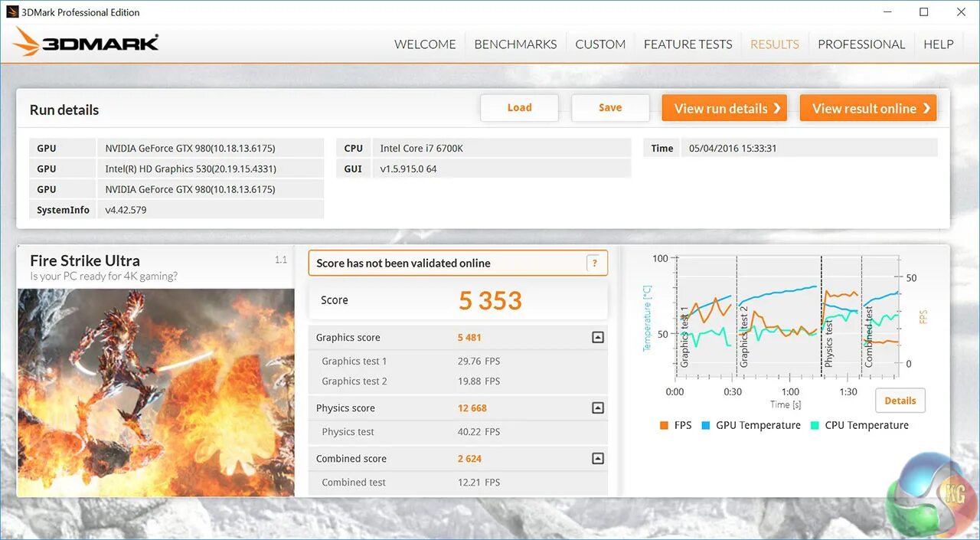
Task: Collapse the Combined score section
Action: pyautogui.click(x=598, y=459)
